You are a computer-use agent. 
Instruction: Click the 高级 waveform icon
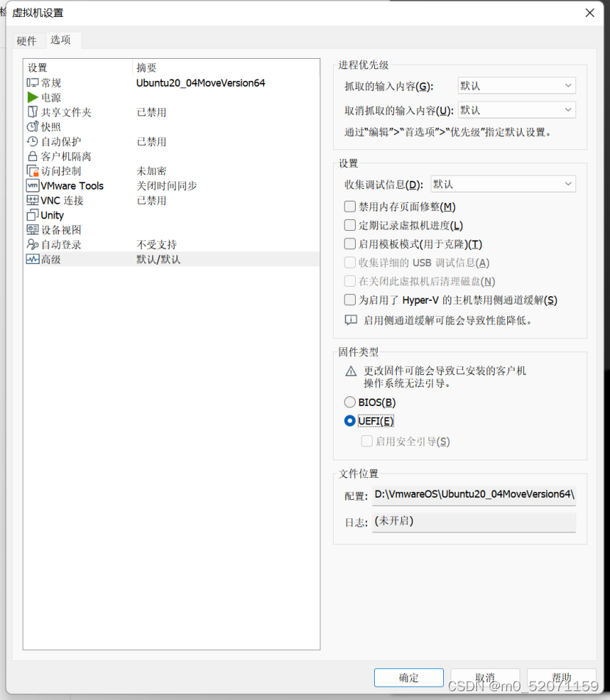tap(32, 260)
